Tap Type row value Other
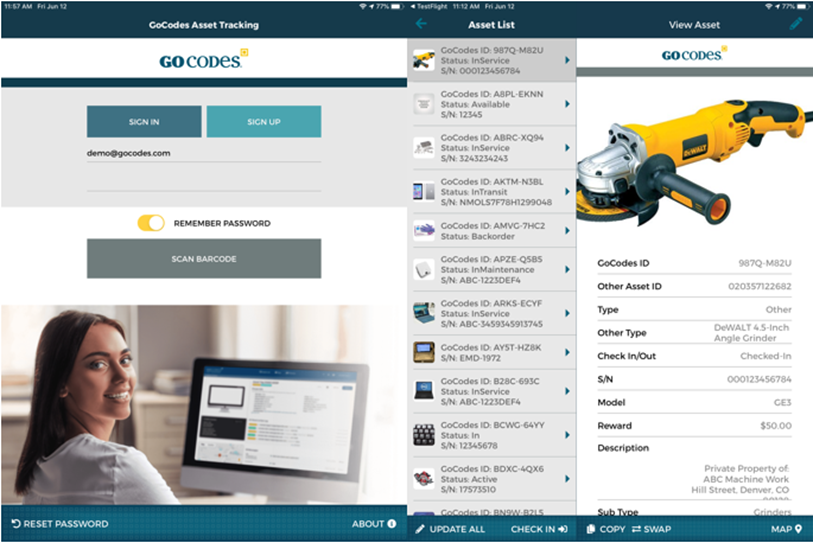Viewport: 813px width, 543px height. click(x=778, y=309)
